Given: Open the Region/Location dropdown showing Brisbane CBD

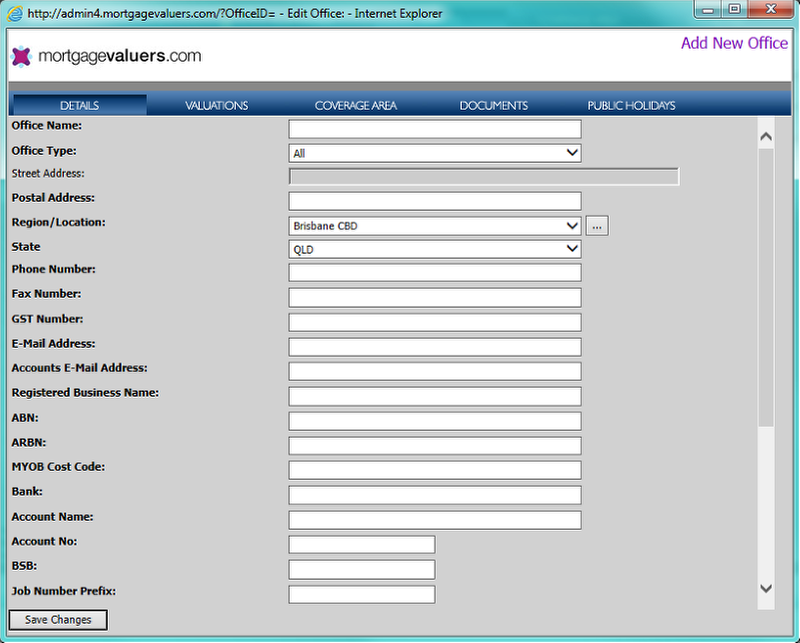Looking at the screenshot, I should (435, 226).
